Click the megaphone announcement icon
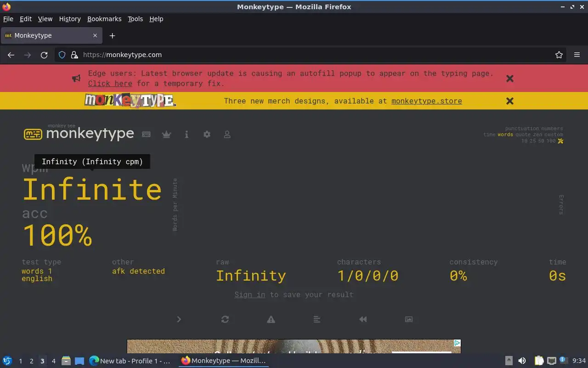Screen dimensions: 588x368 [x=76, y=78]
